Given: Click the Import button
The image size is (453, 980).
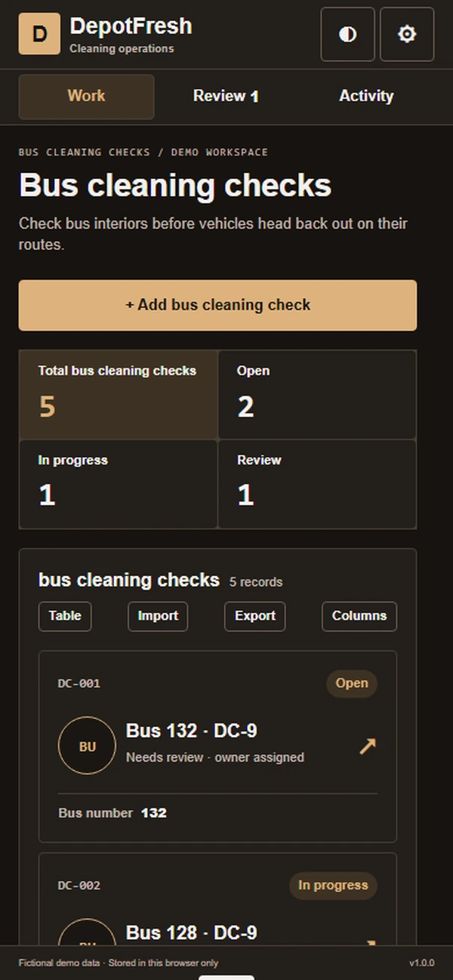Looking at the screenshot, I should pyautogui.click(x=158, y=616).
